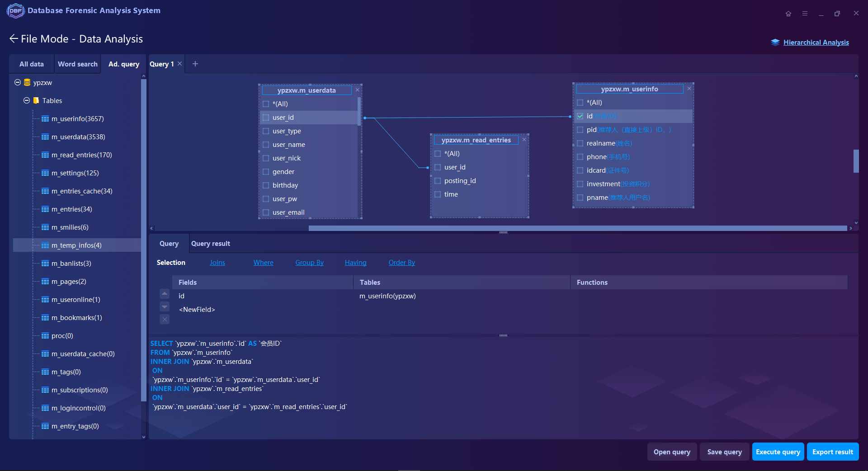Add a new query tab with plus icon
The image size is (868, 471).
[195, 64]
